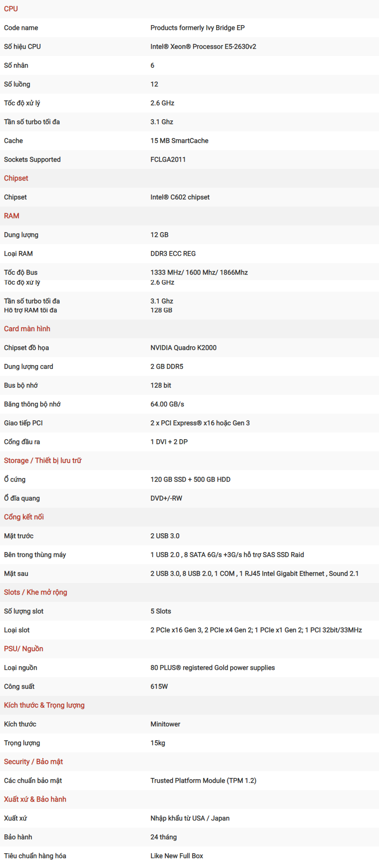Click the PSU/ Nguồn section heading
Viewport: 379px width, 868px height.
[x=24, y=649]
